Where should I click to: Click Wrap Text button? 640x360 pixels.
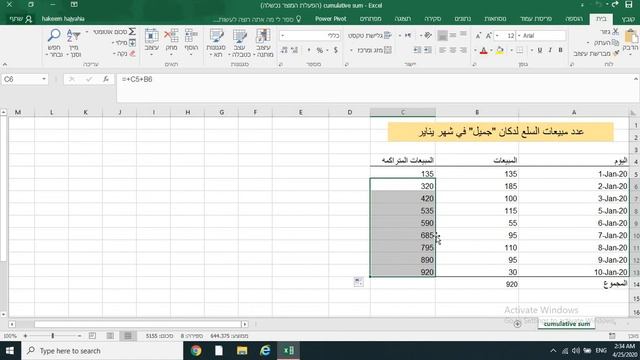coord(369,36)
